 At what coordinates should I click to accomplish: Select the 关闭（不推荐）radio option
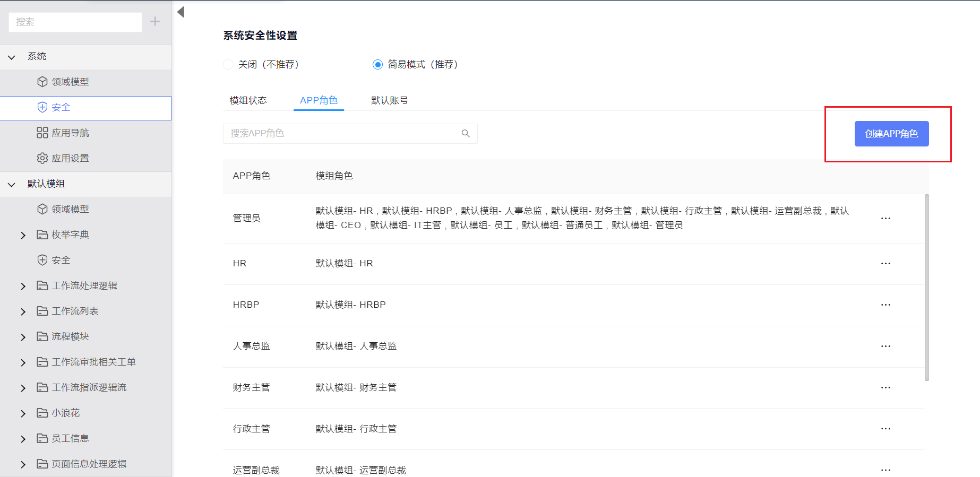pos(228,65)
